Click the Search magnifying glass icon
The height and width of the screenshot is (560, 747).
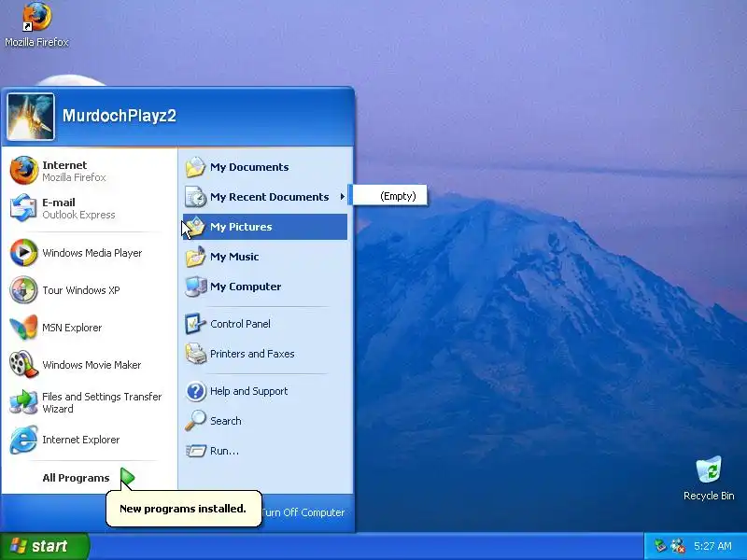point(195,421)
